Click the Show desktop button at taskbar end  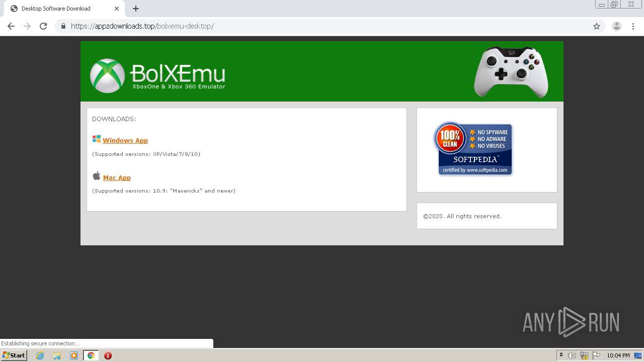[x=638, y=355]
